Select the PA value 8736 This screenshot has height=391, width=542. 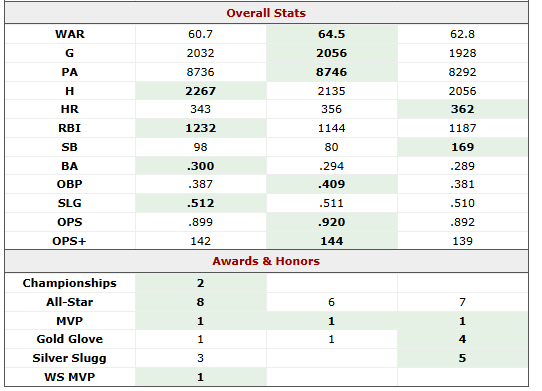[200, 72]
